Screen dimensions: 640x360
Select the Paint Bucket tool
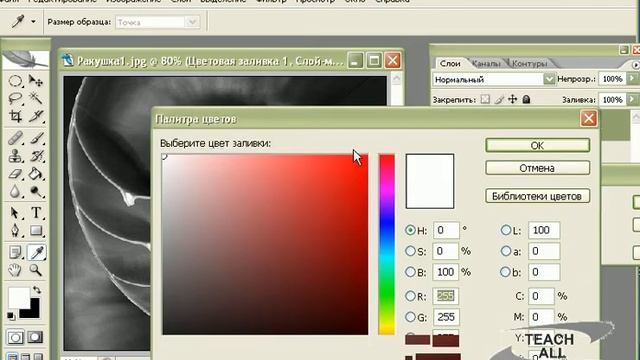36,174
